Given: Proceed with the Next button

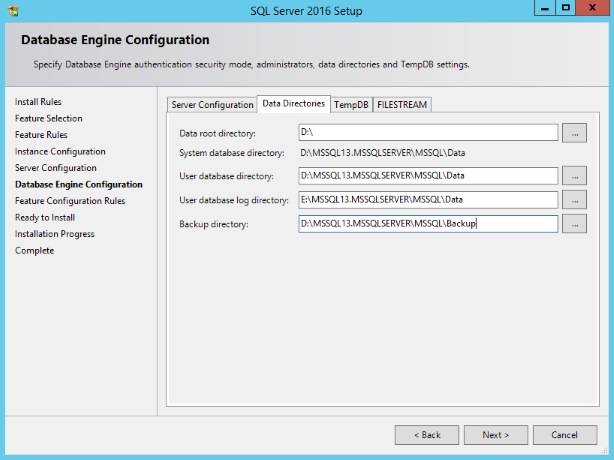Looking at the screenshot, I should (496, 435).
